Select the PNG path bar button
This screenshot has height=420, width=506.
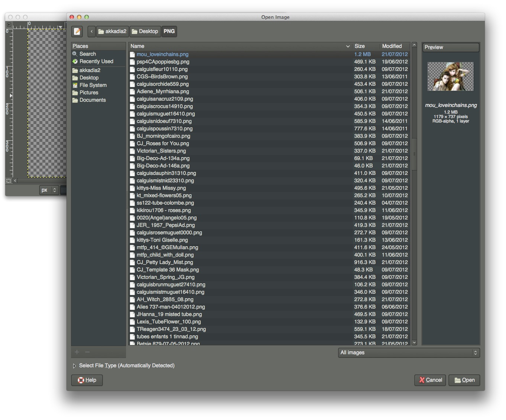coord(169,32)
